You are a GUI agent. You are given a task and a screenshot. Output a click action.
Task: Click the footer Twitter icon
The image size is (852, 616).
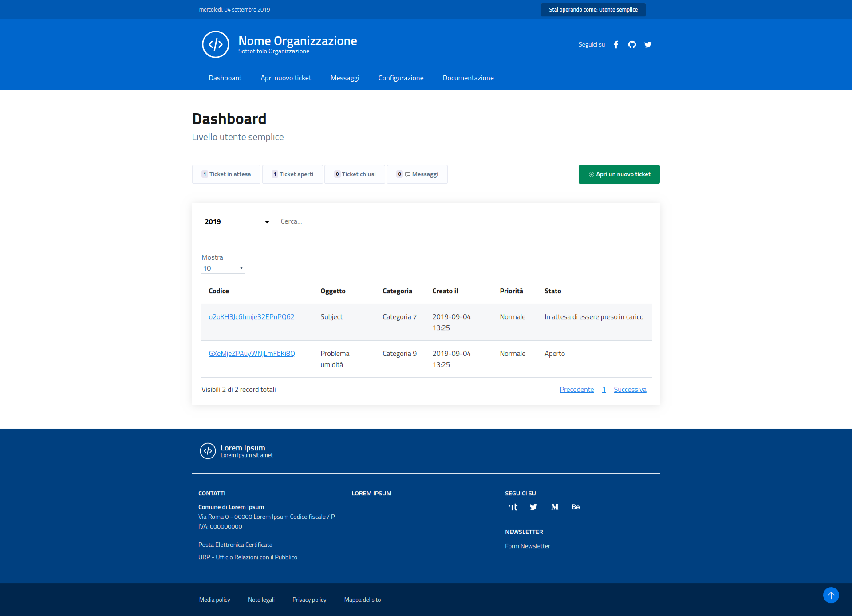[x=534, y=507]
